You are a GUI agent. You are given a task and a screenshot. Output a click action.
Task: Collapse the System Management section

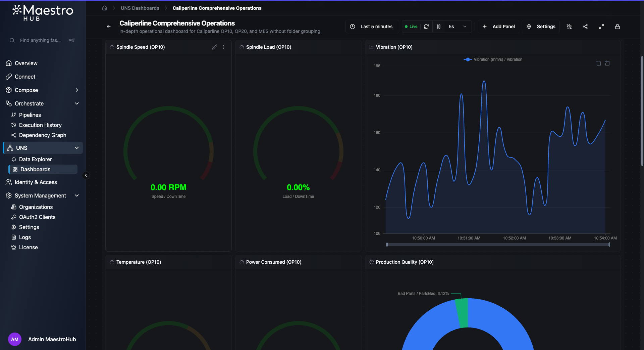(77, 195)
